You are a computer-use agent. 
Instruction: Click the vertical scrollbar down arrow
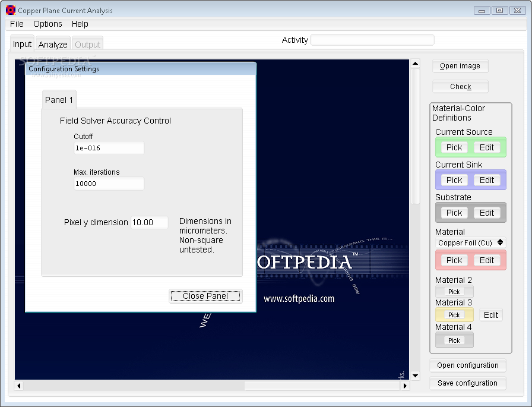click(x=415, y=376)
